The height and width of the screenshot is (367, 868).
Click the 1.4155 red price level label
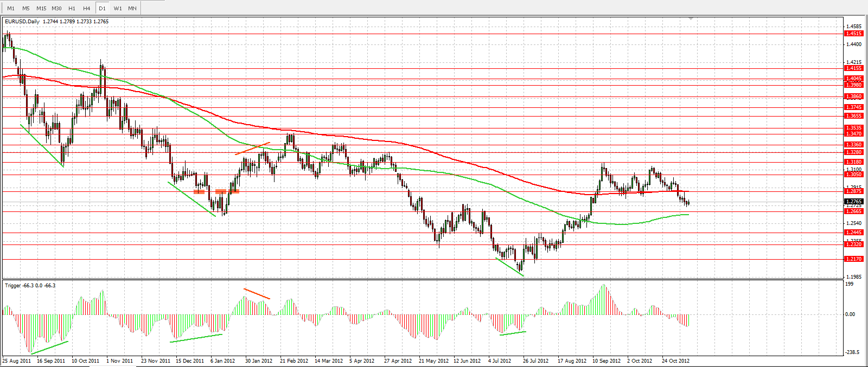click(x=854, y=68)
